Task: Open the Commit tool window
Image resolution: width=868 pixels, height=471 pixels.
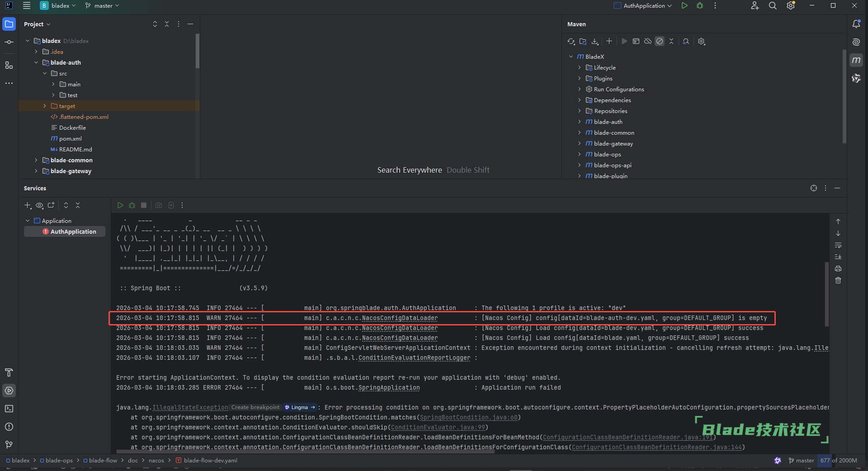Action: [x=9, y=42]
